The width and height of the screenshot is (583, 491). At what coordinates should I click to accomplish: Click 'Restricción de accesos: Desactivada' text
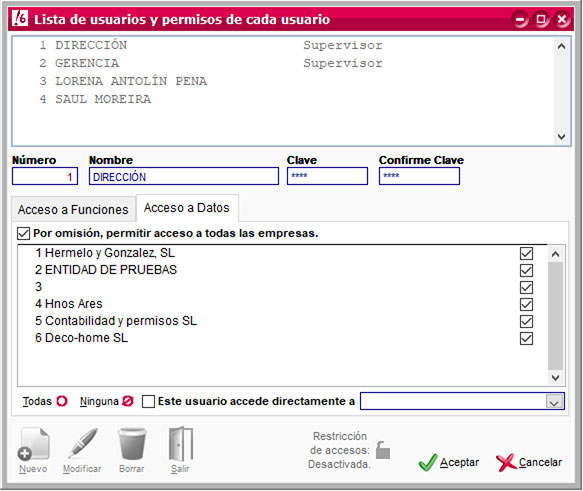[x=339, y=450]
